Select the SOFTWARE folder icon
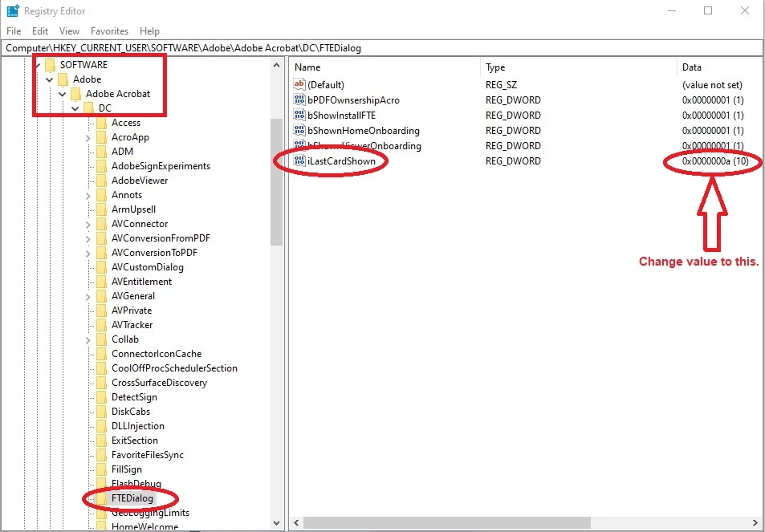This screenshot has height=532, width=765. pos(51,65)
